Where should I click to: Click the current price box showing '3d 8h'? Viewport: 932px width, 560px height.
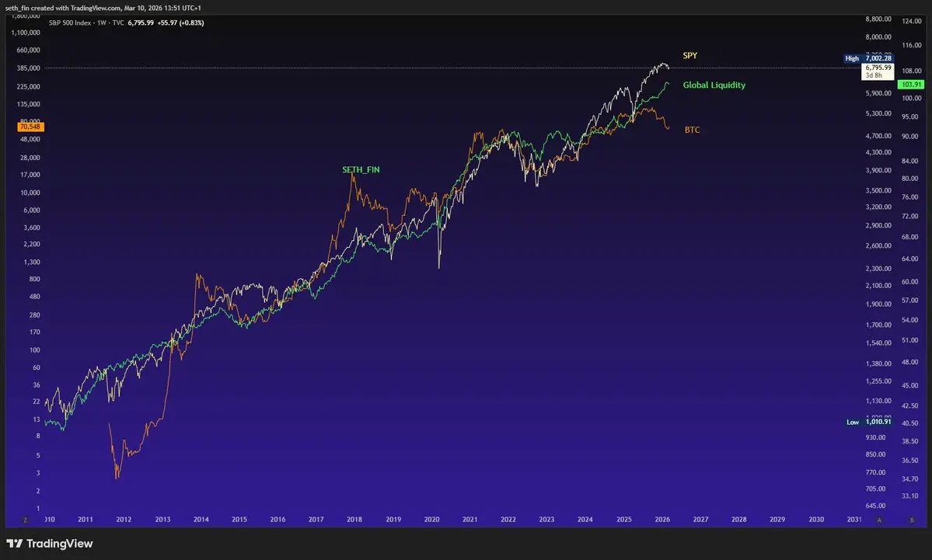pos(878,71)
